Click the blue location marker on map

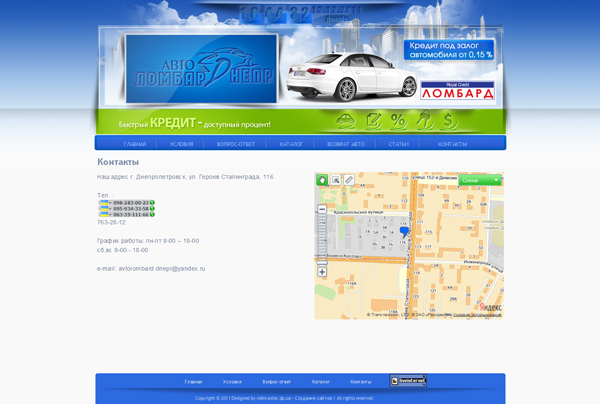[x=404, y=232]
